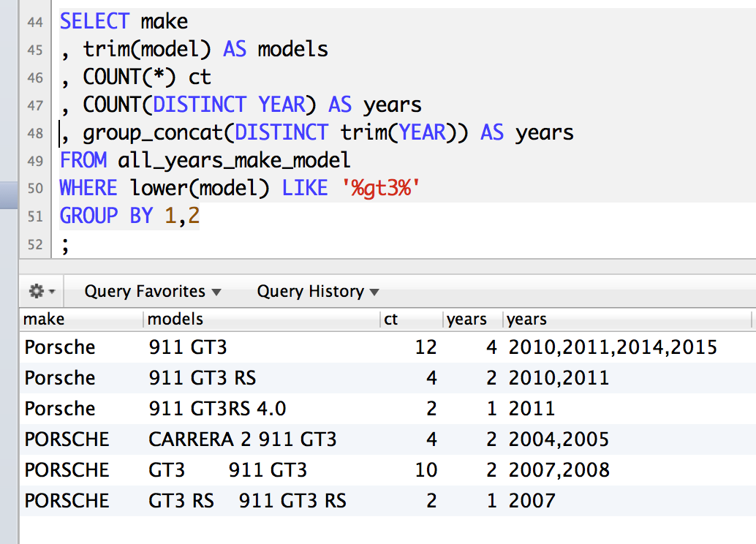Image resolution: width=756 pixels, height=544 pixels.
Task: Click the second years column header
Action: click(x=627, y=320)
